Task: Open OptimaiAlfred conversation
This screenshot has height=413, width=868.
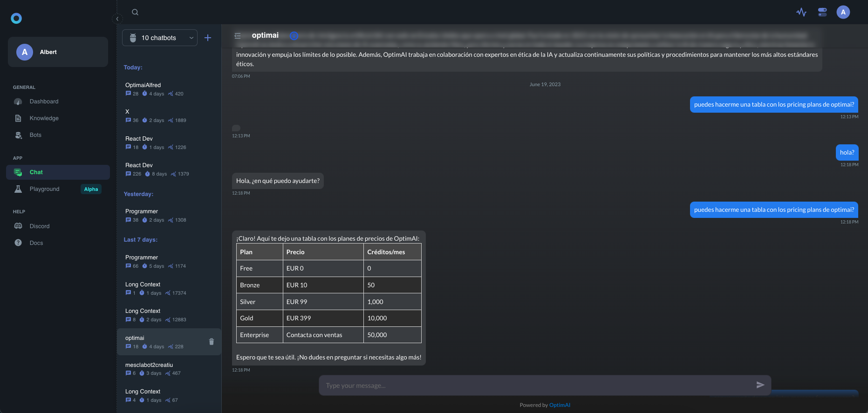Action: coord(169,89)
